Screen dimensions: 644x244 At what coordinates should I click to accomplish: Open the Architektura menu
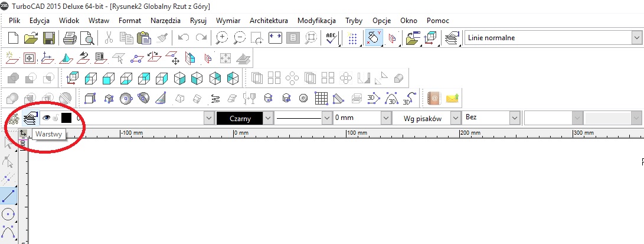coord(269,21)
